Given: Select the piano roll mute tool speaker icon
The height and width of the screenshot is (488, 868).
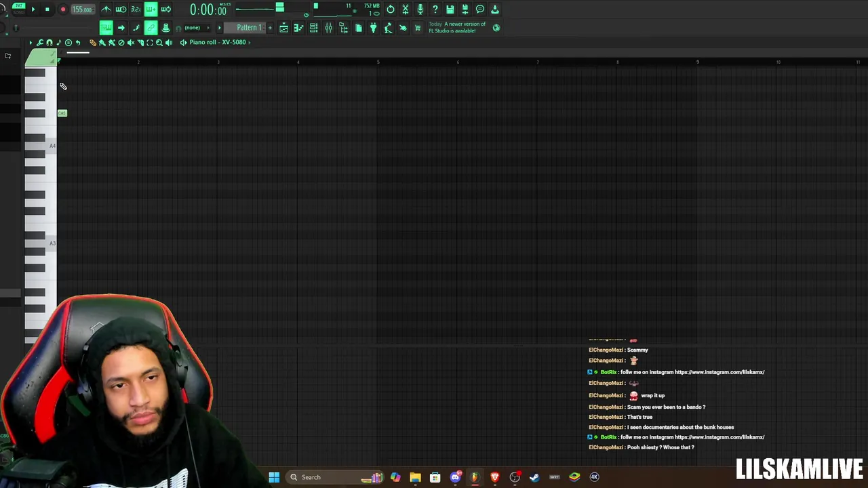Looking at the screenshot, I should [131, 43].
